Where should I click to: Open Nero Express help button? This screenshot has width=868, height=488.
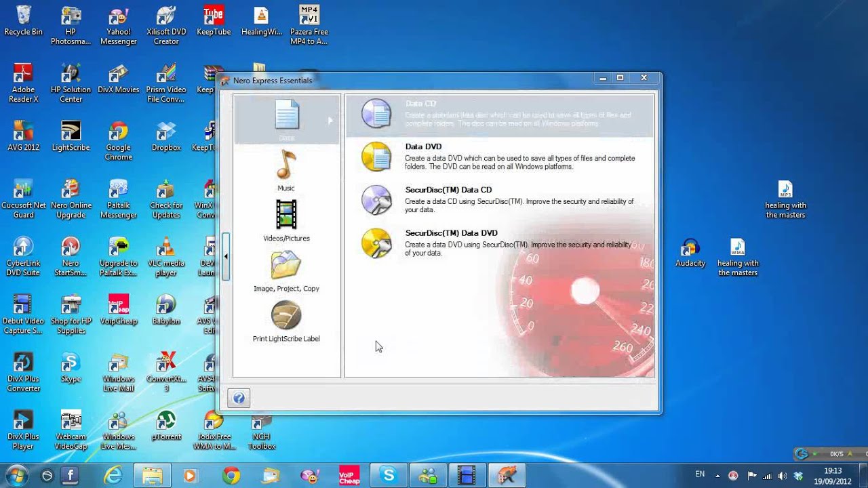[x=239, y=398]
